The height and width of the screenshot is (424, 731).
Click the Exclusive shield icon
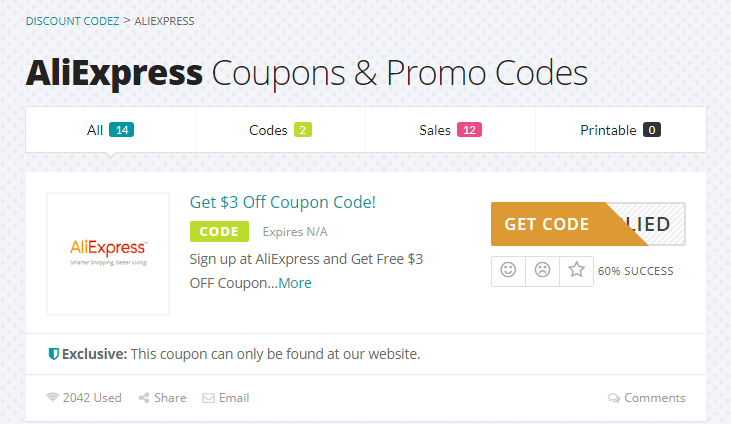coord(54,354)
